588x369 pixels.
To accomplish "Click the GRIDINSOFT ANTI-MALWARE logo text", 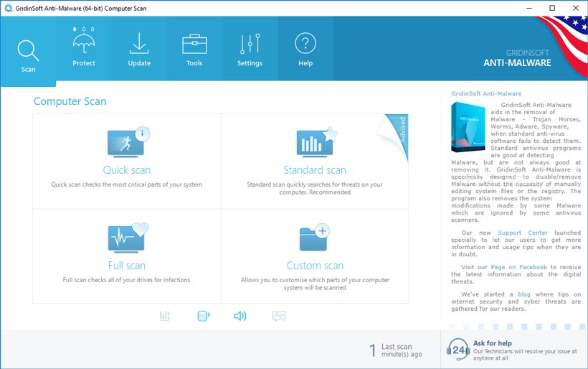I will pyautogui.click(x=517, y=58).
